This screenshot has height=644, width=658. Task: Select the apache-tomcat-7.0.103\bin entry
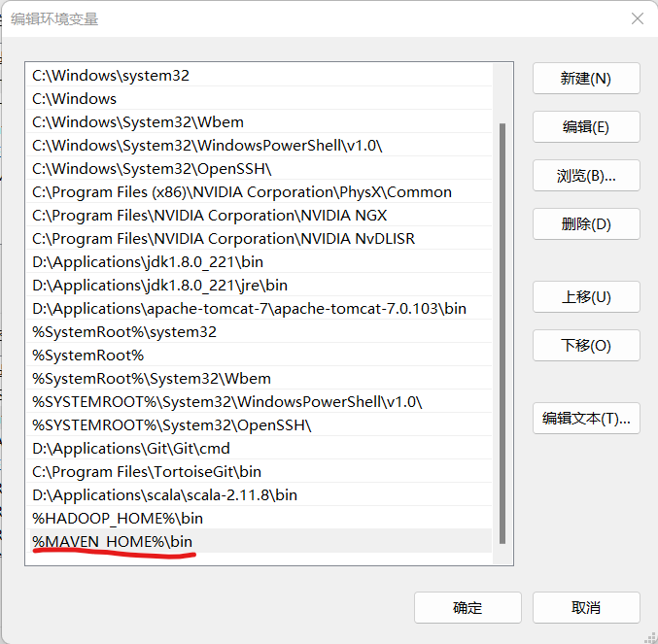click(x=260, y=309)
